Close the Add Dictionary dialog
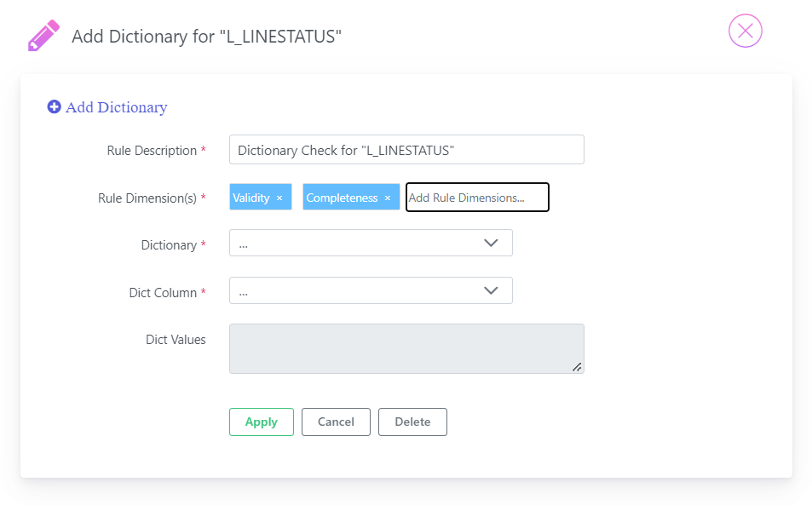Screen dimensions: 812x505 point(746,31)
